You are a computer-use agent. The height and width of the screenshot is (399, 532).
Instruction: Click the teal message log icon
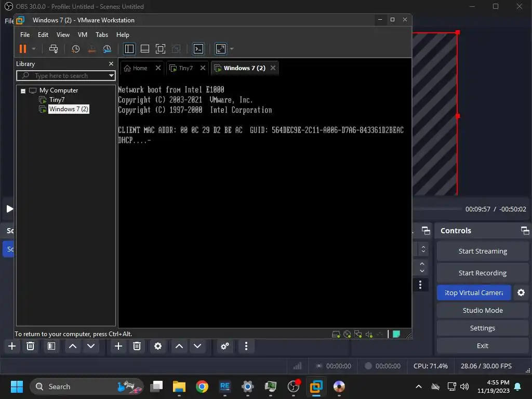pyautogui.click(x=396, y=334)
